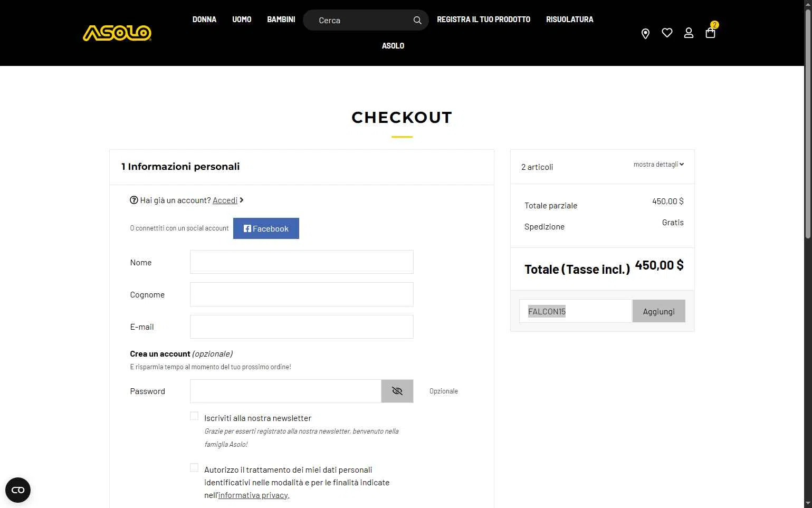Open the chat widget icon
The height and width of the screenshot is (508, 812).
[18, 490]
